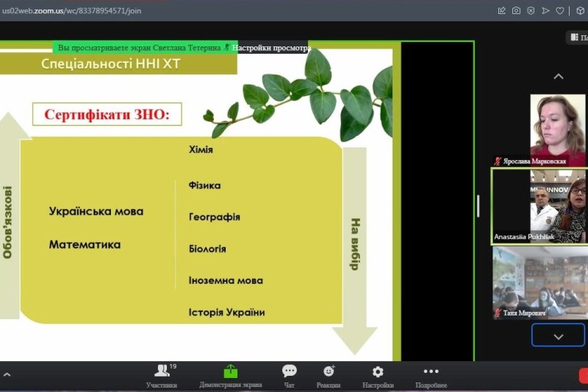Click the browser camera snapshot icon
Viewport: 588px width, 392px height.
tap(516, 10)
